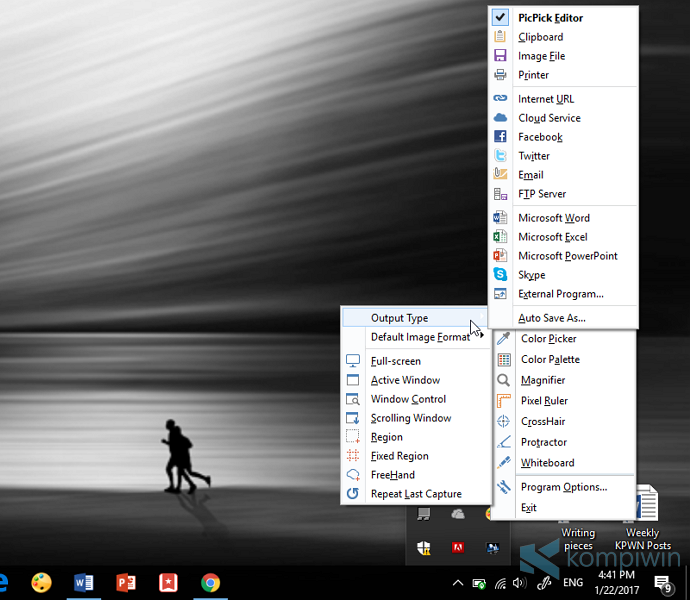
Task: Click ENG language indicator
Action: pyautogui.click(x=573, y=583)
